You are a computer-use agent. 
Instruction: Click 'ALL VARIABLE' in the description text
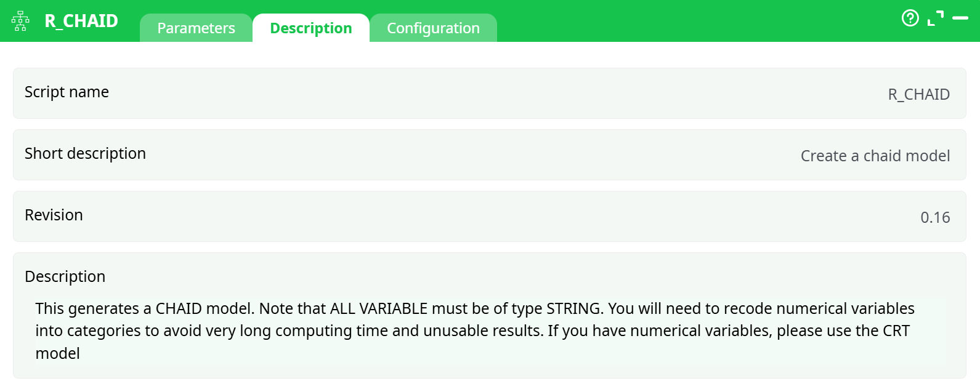point(378,308)
